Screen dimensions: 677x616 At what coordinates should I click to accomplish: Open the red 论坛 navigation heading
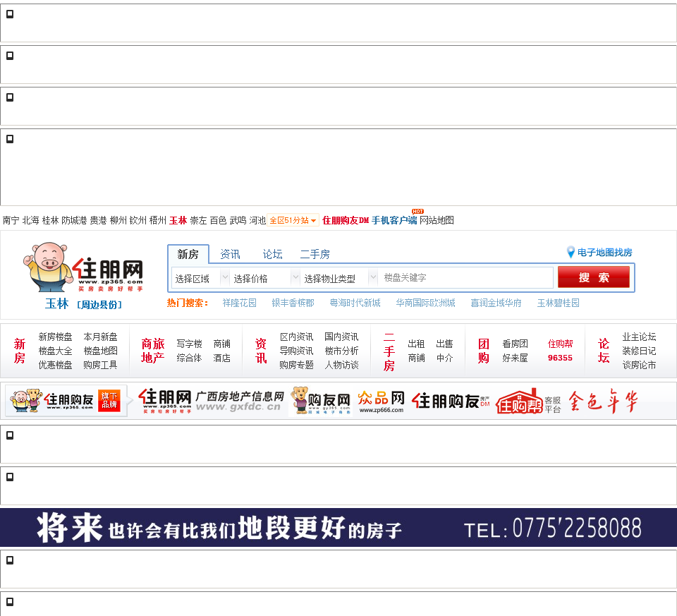click(604, 351)
